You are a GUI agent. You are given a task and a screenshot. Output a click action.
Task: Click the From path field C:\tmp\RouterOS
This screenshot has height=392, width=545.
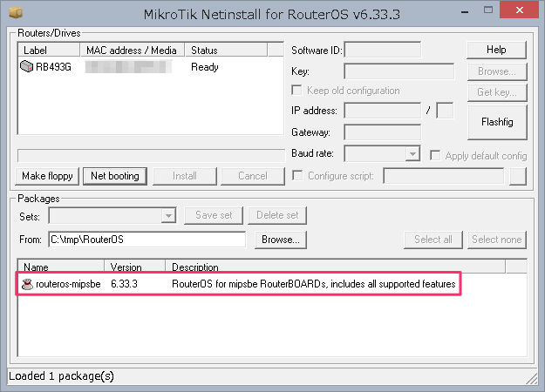pyautogui.click(x=147, y=240)
